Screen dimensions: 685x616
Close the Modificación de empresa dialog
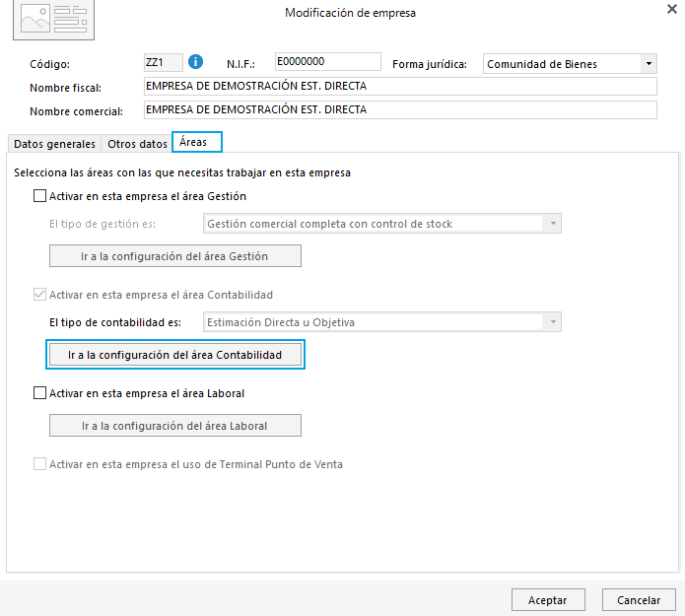pos(672,9)
